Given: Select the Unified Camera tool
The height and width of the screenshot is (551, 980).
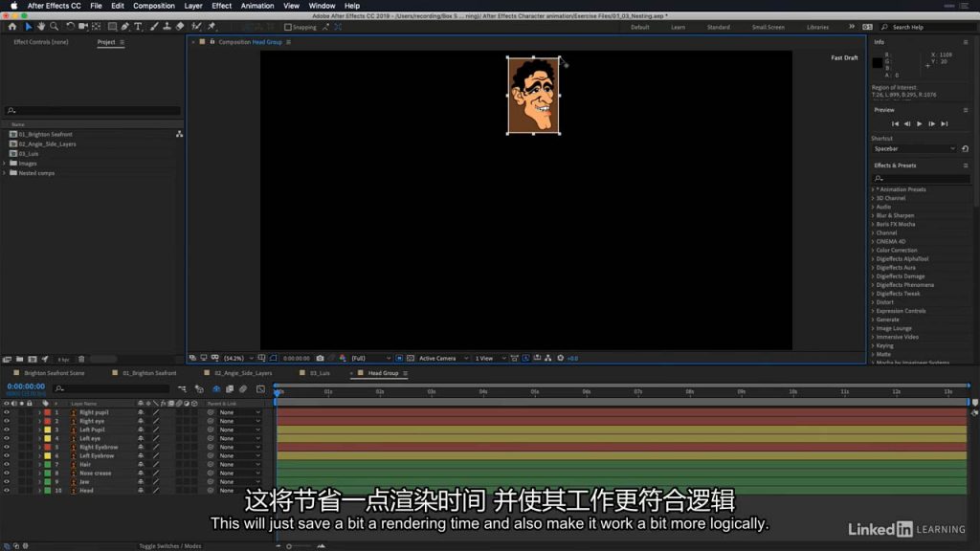Looking at the screenshot, I should tap(83, 27).
